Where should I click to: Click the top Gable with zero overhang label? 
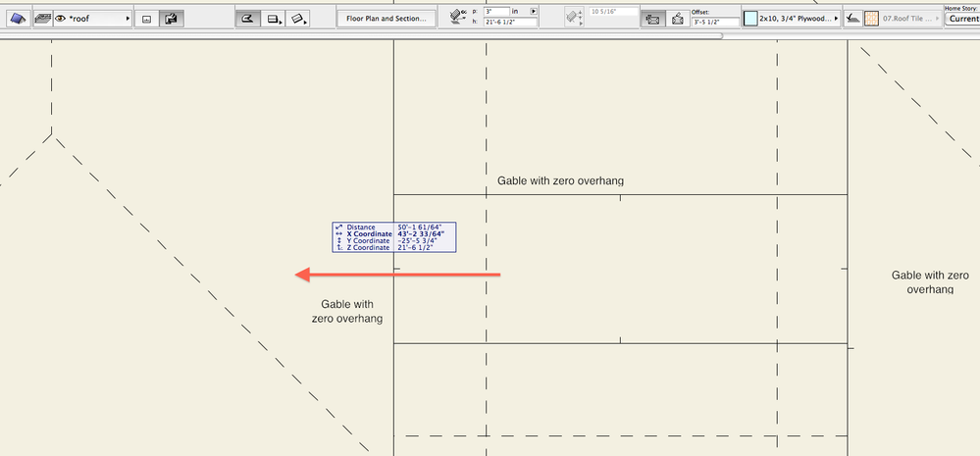[x=560, y=181]
